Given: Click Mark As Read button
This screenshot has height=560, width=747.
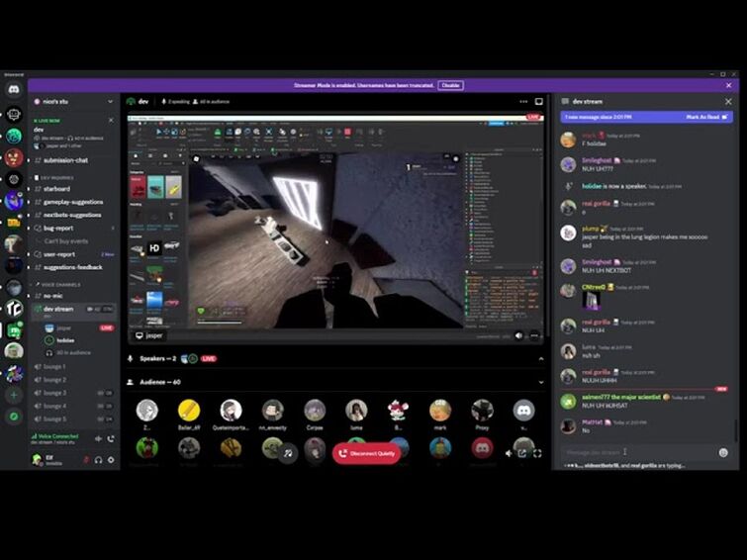Looking at the screenshot, I should (x=706, y=117).
